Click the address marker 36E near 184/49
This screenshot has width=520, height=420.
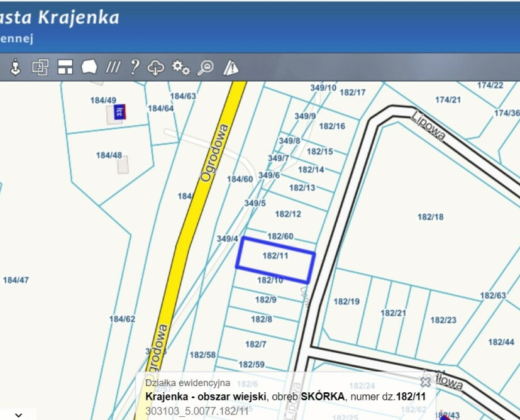pos(119,112)
